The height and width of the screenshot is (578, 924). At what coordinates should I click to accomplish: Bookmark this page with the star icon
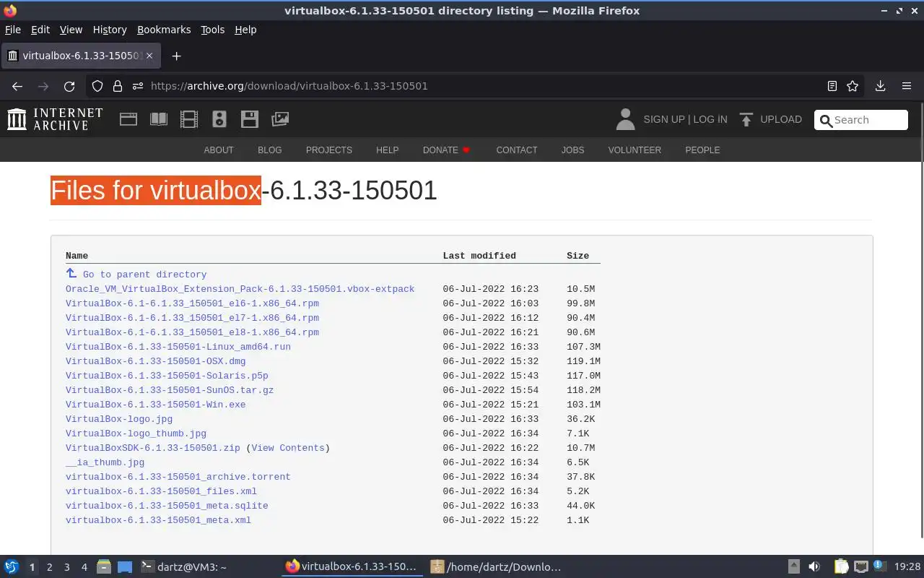click(853, 86)
